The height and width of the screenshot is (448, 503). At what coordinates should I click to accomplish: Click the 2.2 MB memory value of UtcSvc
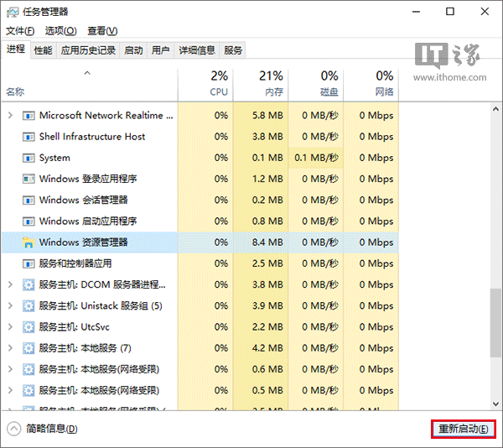coord(267,327)
